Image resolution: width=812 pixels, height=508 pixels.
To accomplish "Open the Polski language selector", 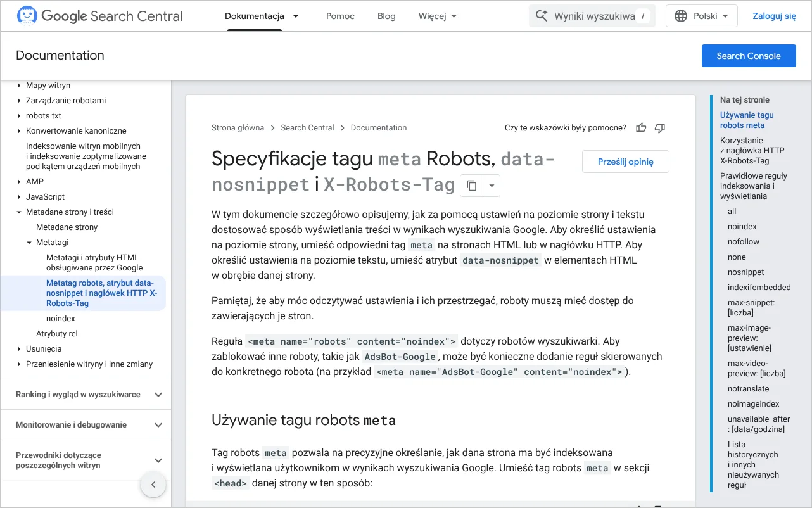I will tap(701, 16).
